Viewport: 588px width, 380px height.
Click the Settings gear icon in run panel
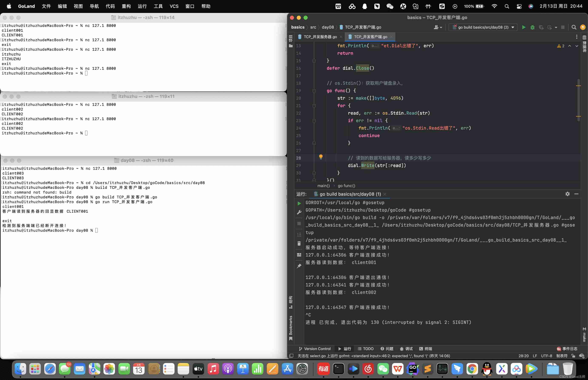coord(567,194)
